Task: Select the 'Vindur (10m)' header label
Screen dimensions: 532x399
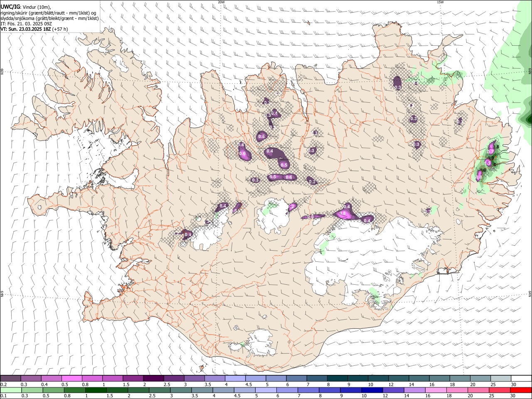Action: (x=37, y=7)
